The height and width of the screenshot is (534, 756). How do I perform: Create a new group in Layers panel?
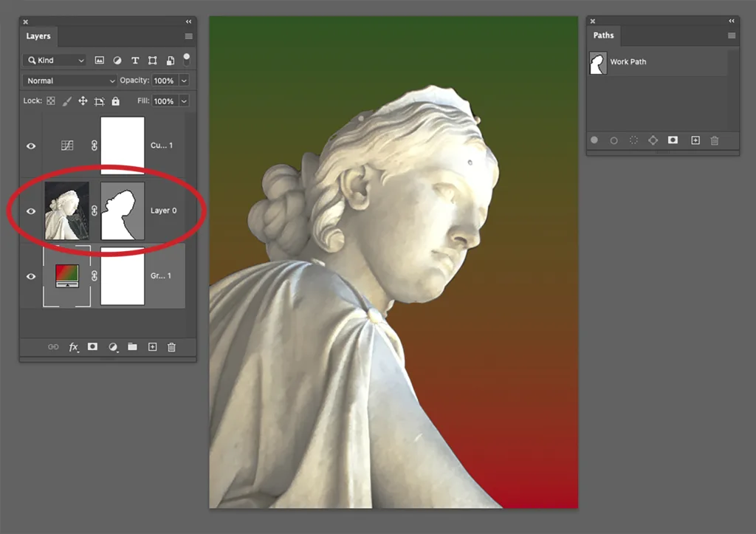132,347
